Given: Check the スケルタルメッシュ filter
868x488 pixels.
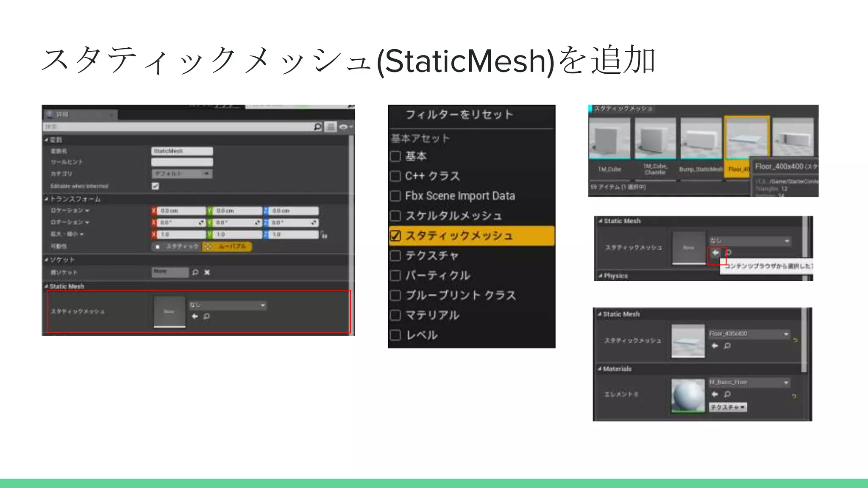Looking at the screenshot, I should point(395,216).
